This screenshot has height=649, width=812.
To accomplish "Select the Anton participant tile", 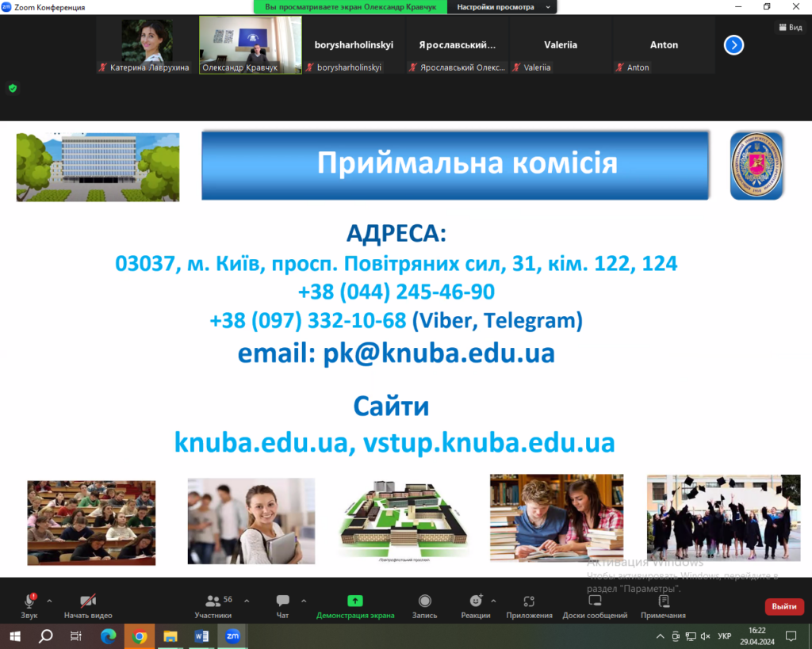I will pyautogui.click(x=664, y=45).
